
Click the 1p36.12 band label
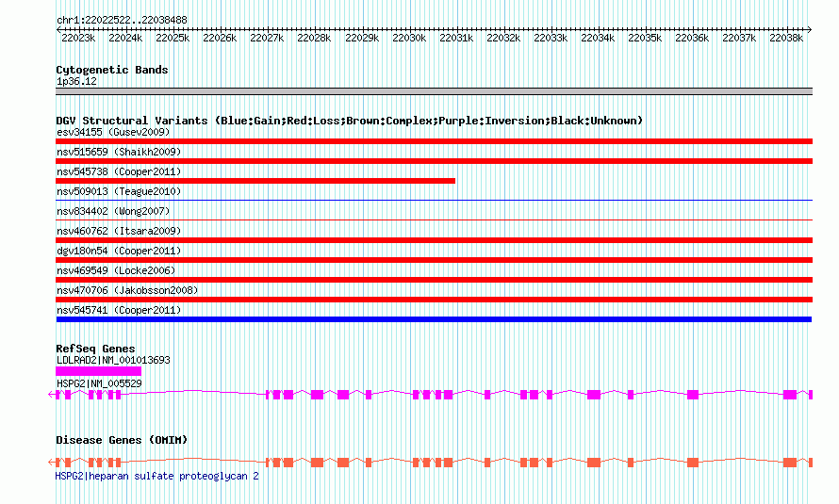click(76, 81)
